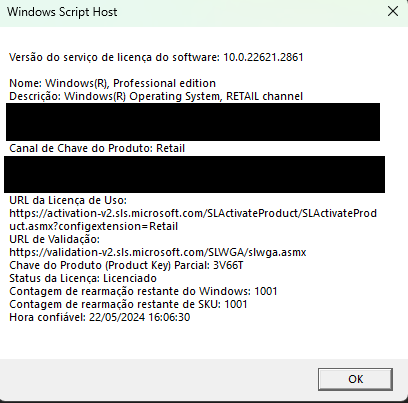Click the partial product key 3V66T line
Image resolution: width=408 pixels, height=403 pixels.
(126, 265)
